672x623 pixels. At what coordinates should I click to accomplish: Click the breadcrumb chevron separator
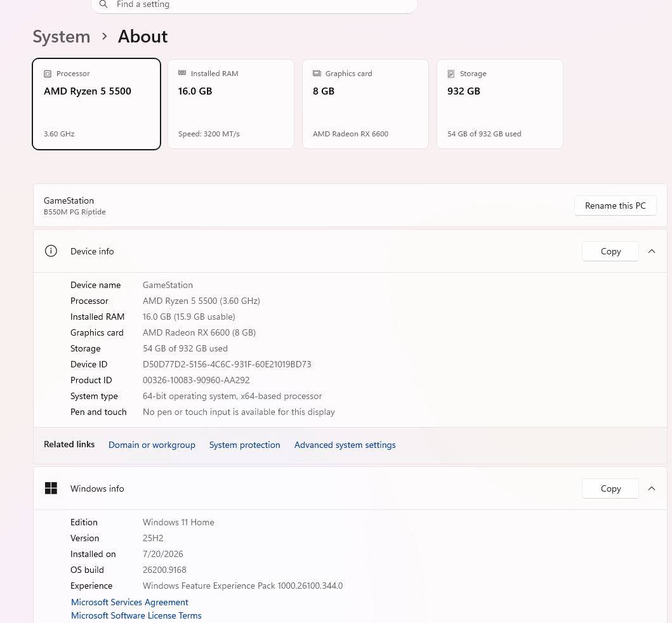pos(104,36)
